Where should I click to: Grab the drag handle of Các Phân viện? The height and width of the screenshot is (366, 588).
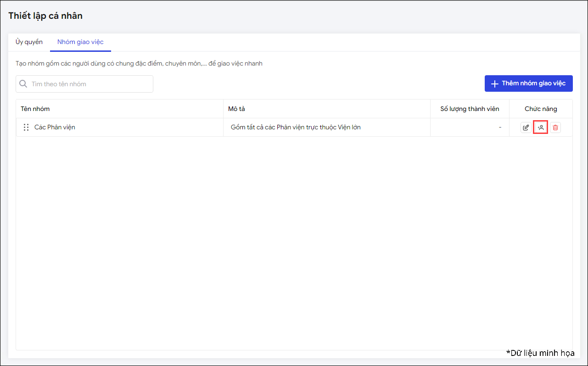(26, 128)
